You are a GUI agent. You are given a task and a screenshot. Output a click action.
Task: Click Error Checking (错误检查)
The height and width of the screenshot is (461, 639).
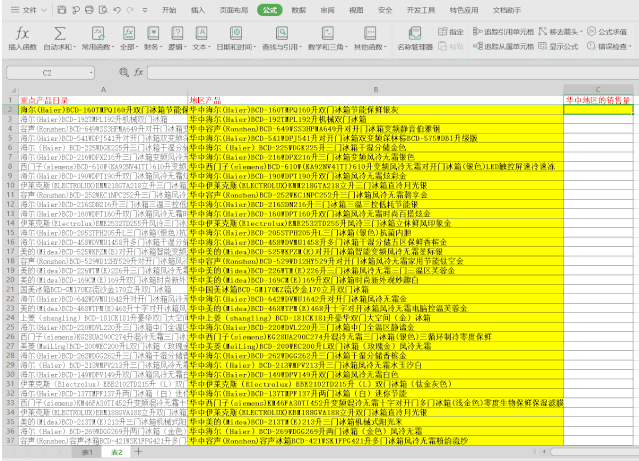pyautogui.click(x=607, y=46)
